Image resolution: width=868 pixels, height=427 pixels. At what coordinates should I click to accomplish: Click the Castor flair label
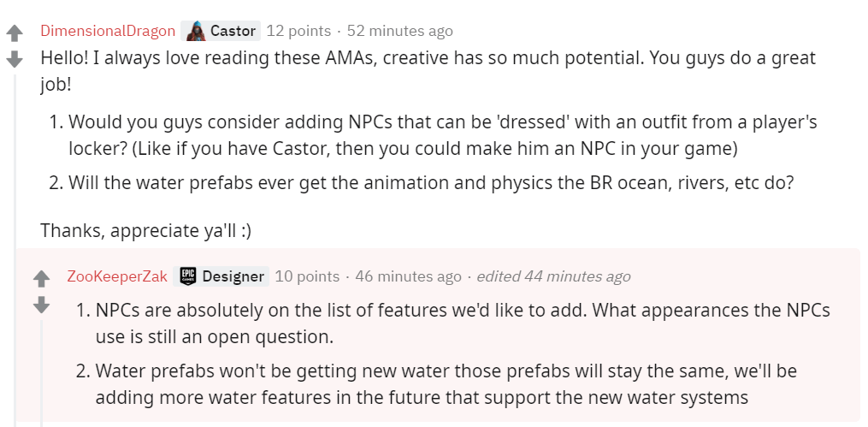233,31
